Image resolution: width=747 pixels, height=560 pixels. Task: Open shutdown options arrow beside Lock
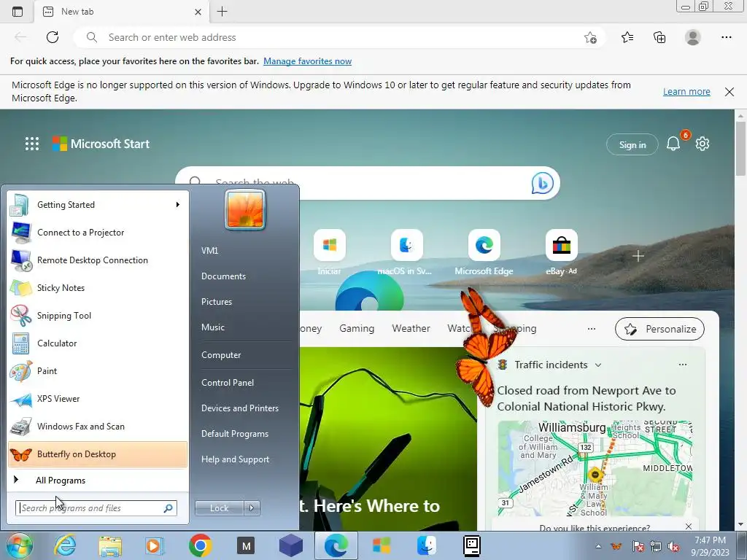point(252,508)
